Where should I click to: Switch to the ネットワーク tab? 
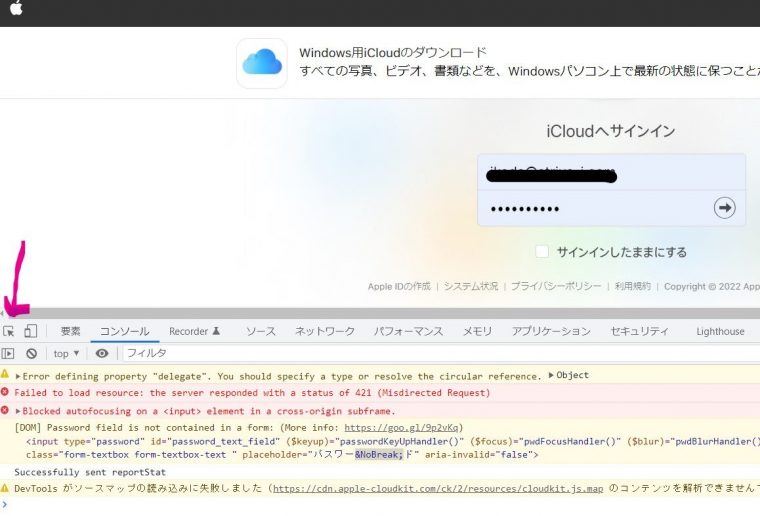(x=325, y=331)
